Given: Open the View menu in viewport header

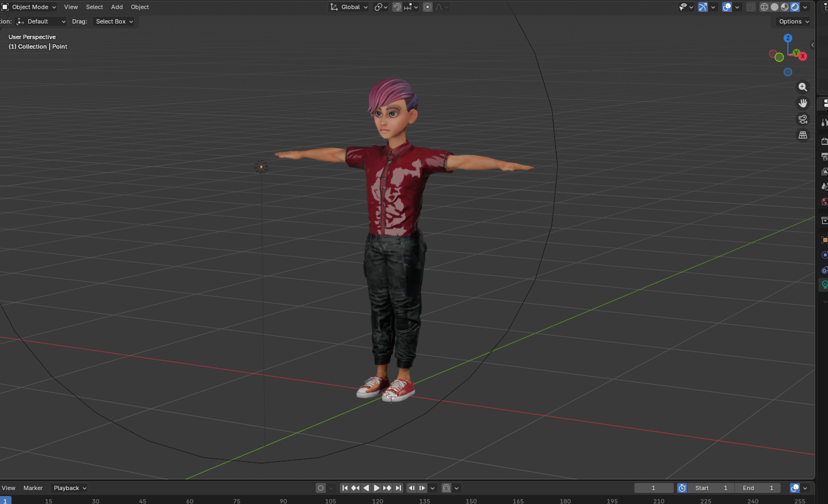Looking at the screenshot, I should click(71, 7).
